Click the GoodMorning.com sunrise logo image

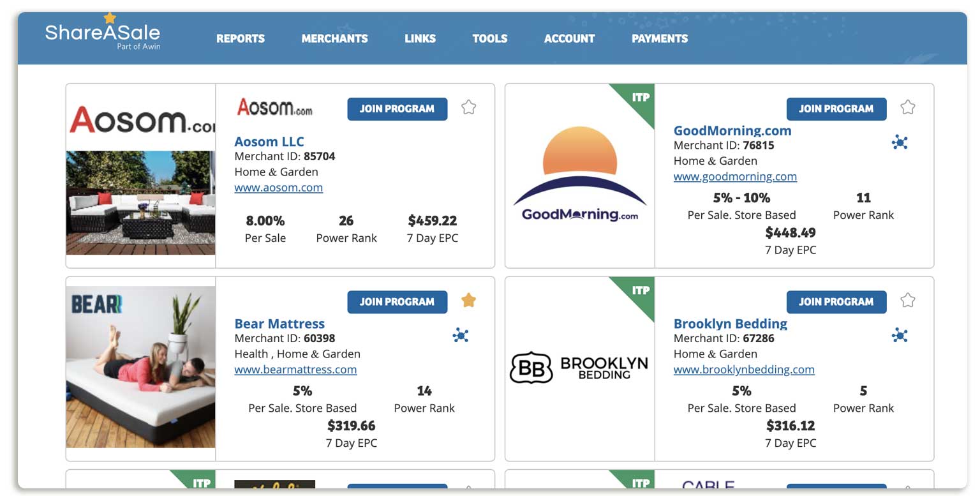[580, 174]
